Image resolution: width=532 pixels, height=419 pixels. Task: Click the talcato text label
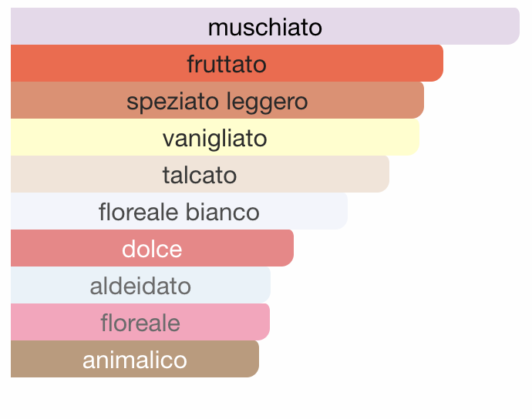click(200, 175)
